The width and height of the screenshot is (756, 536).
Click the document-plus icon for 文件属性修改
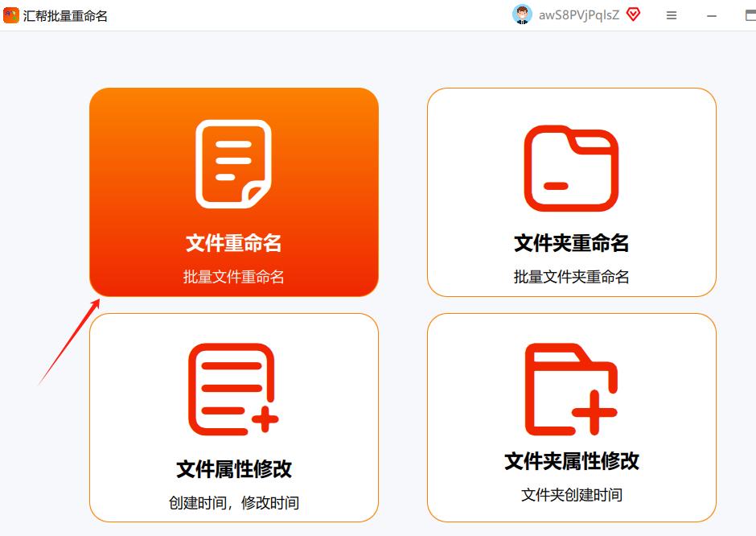tap(234, 389)
